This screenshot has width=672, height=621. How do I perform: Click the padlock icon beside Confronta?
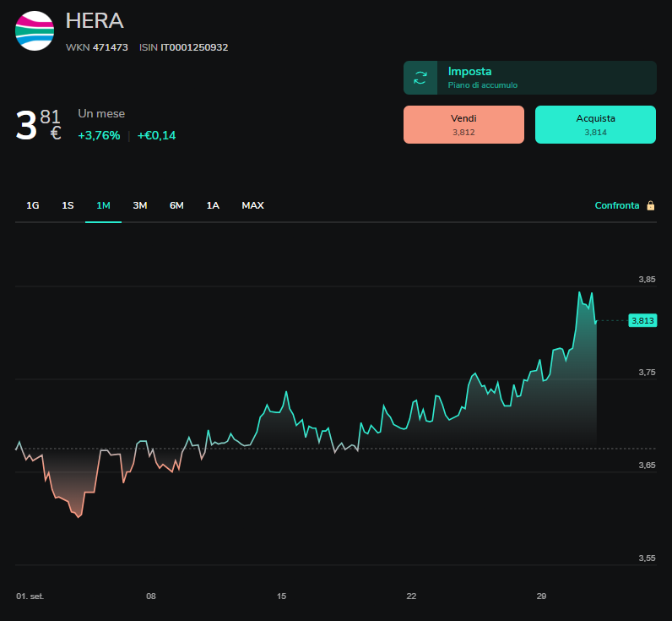(x=651, y=205)
